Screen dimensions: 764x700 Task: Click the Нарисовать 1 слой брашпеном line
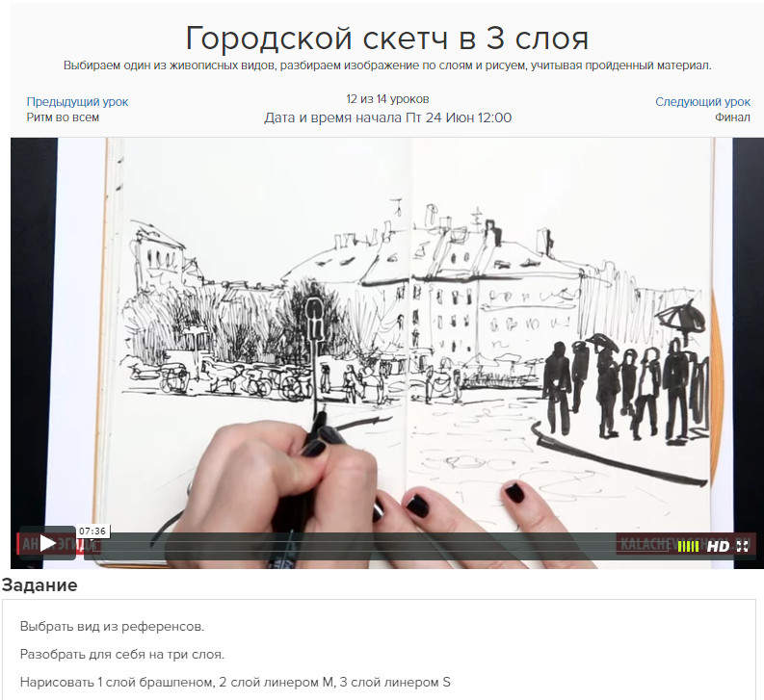235,683
